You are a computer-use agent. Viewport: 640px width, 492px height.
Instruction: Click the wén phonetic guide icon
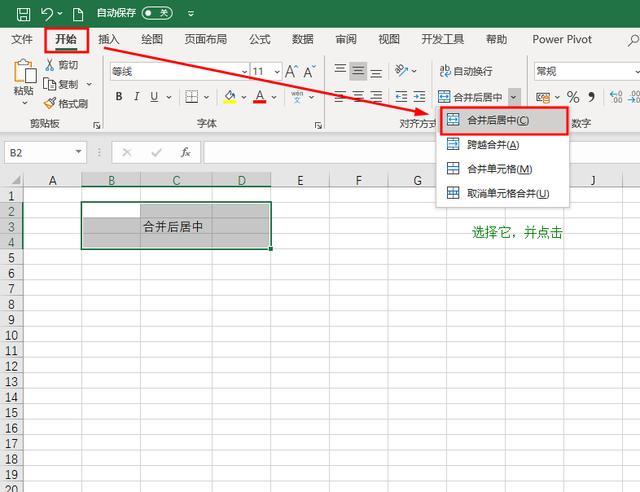click(297, 97)
